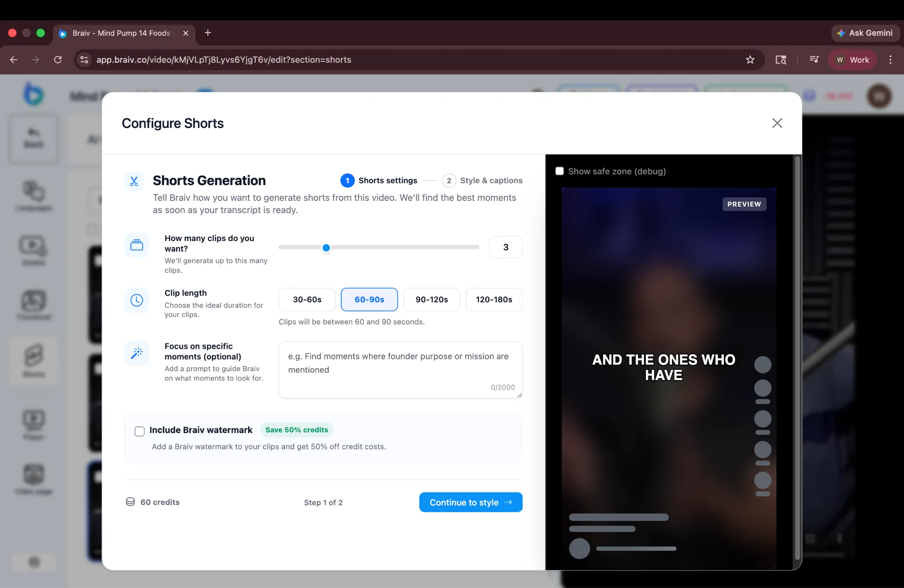Click the browser forward arrow
Viewport: 904px width, 588px height.
coord(36,60)
